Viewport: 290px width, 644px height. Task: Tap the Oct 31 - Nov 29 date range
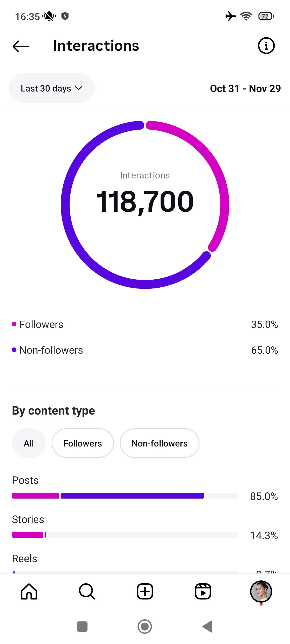(245, 89)
